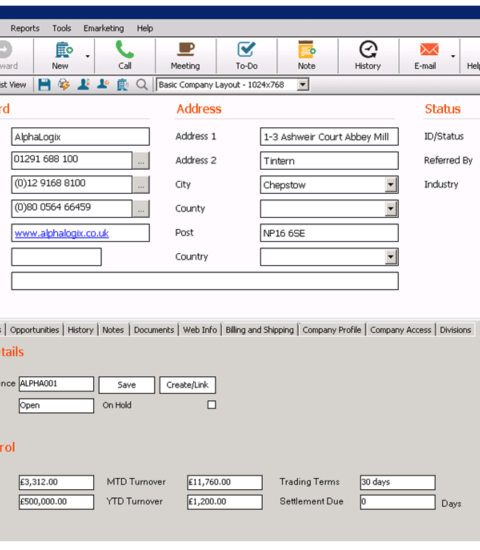The width and height of the screenshot is (480, 550).
Task: Click the New company icon
Action: [x=64, y=50]
